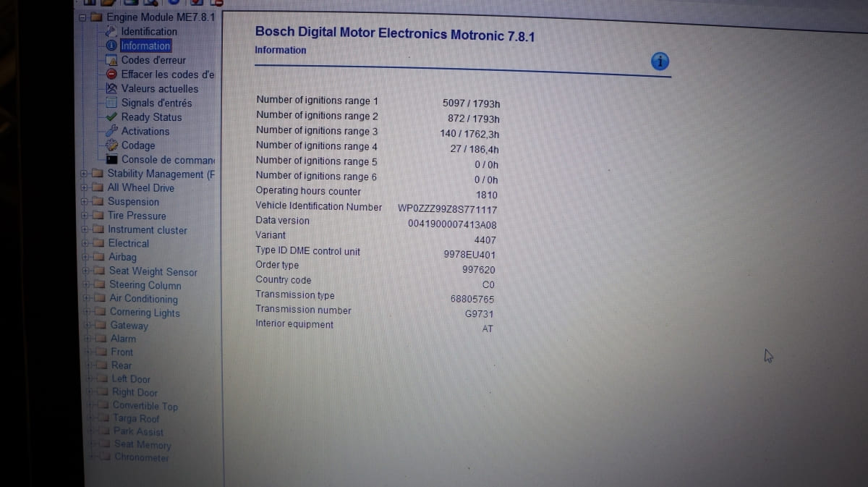Collapse the Engine Module ME7.8.1 node
This screenshot has height=487, width=868.
(85, 17)
